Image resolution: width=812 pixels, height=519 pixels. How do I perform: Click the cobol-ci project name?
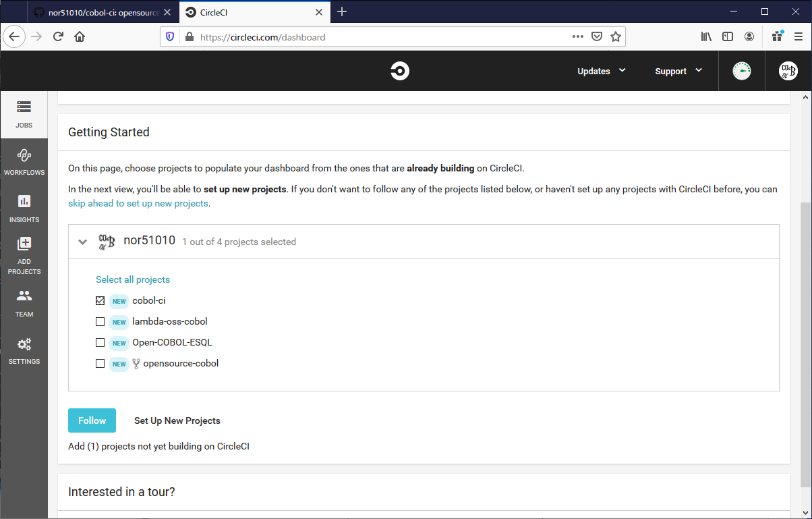coord(149,300)
